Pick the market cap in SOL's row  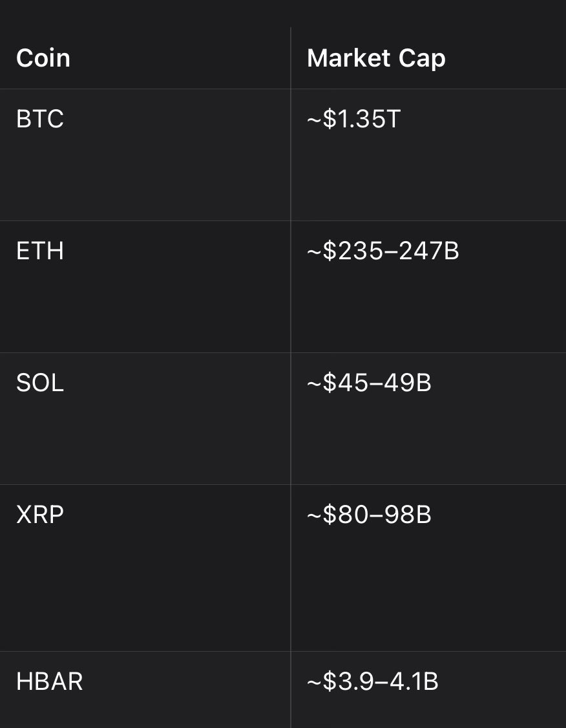tap(369, 383)
